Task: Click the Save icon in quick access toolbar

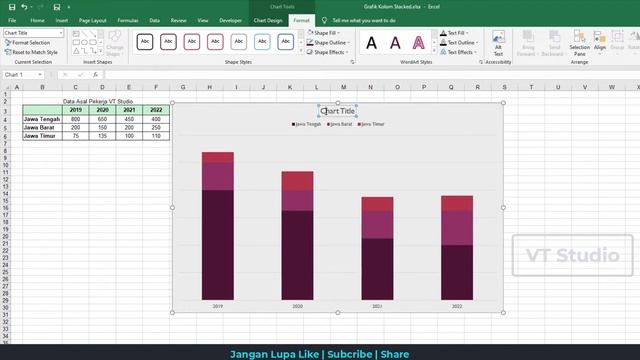Action: (12, 7)
